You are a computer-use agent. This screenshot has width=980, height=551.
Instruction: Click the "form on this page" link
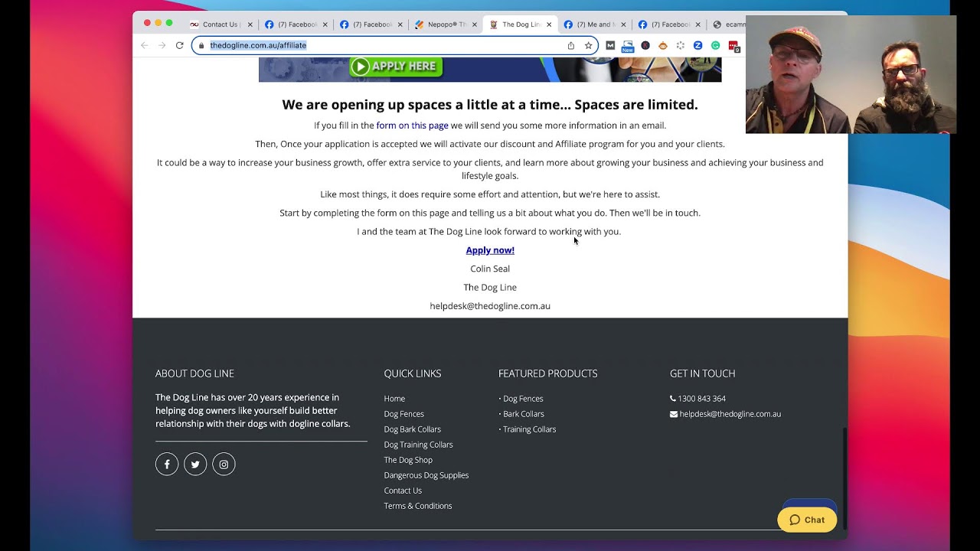click(412, 126)
